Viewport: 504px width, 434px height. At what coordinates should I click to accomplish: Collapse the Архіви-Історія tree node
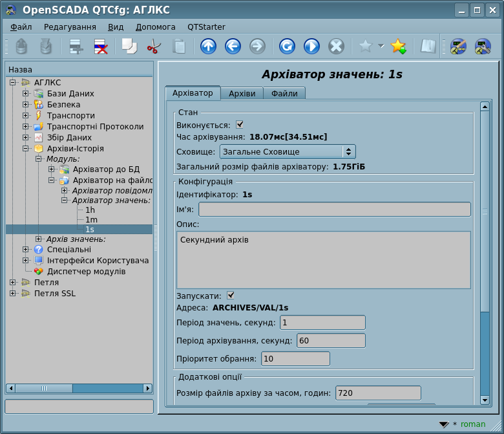click(26, 149)
